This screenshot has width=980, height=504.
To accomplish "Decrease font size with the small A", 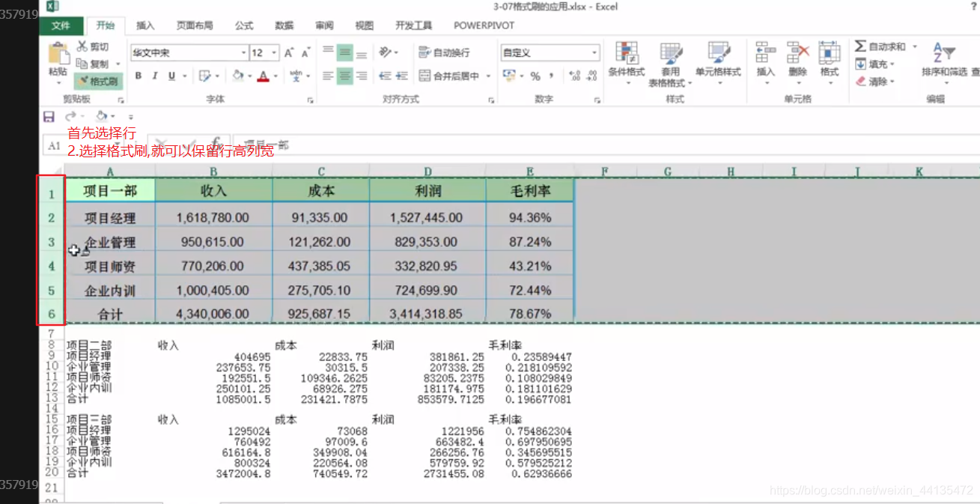I will pos(305,53).
